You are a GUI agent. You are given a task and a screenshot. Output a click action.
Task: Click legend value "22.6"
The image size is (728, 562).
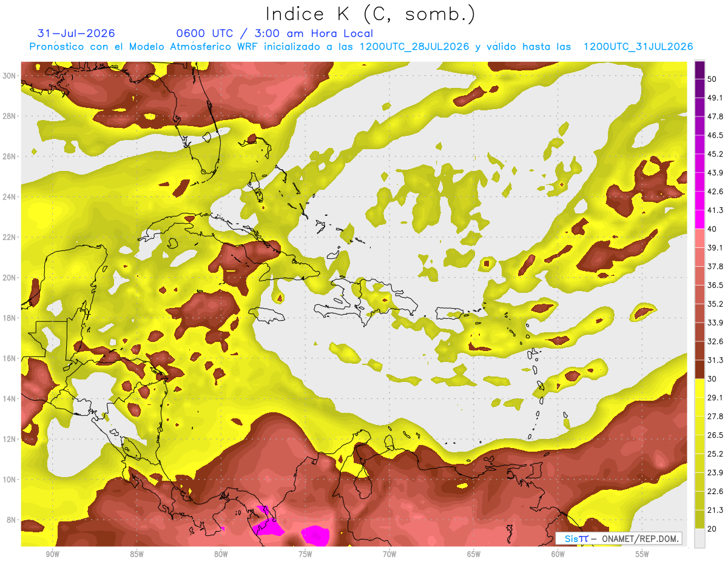point(715,491)
